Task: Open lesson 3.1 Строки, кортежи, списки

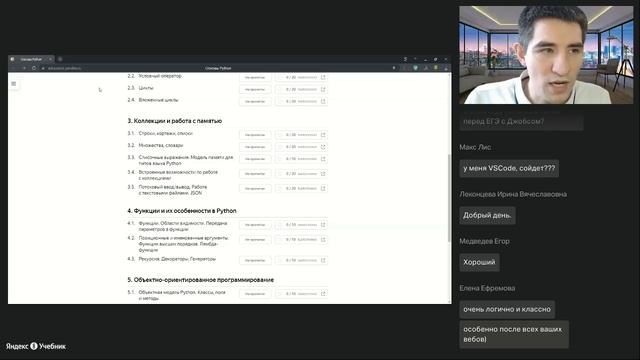Action: point(165,133)
